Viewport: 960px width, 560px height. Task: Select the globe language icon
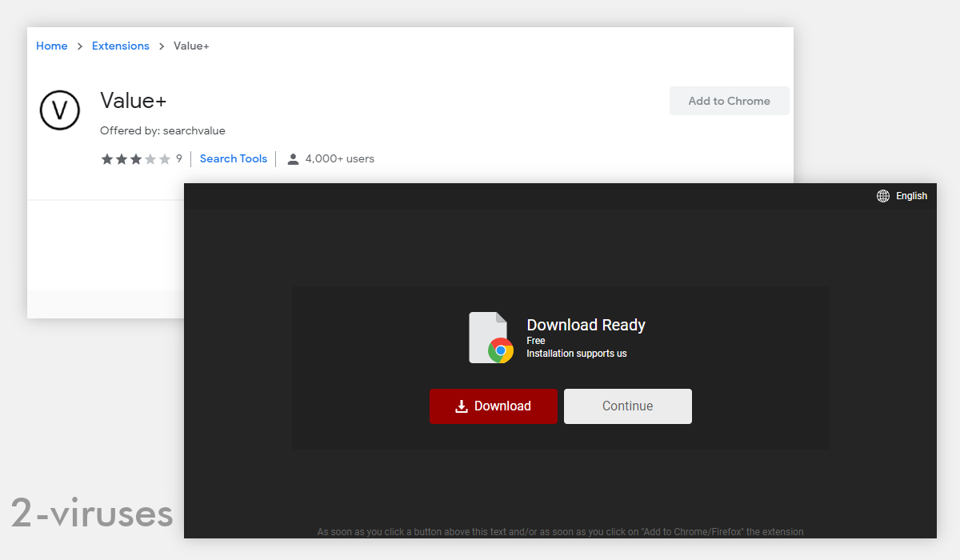tap(882, 195)
